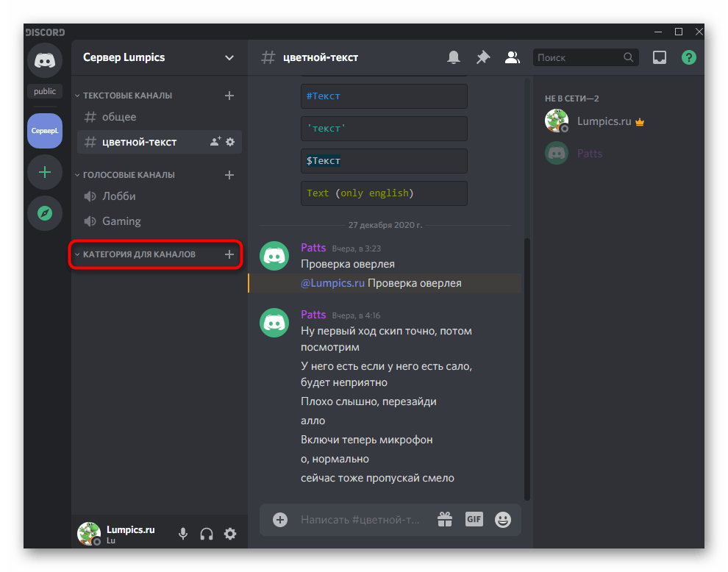Open Lumpics.ru profile in member list
The width and height of the screenshot is (728, 572).
[618, 121]
